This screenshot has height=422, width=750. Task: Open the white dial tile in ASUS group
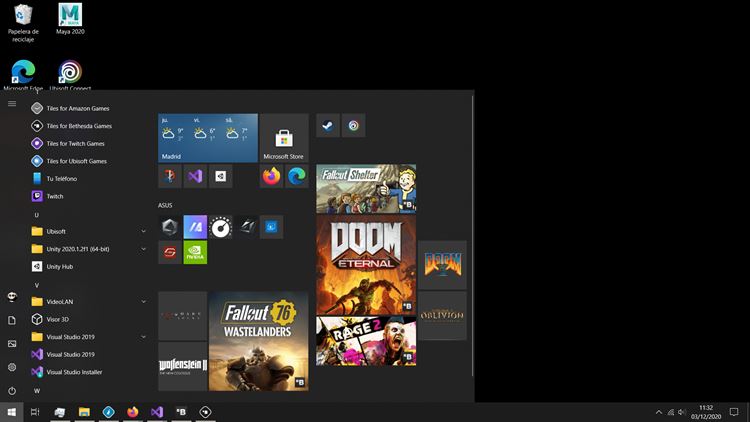click(x=221, y=227)
